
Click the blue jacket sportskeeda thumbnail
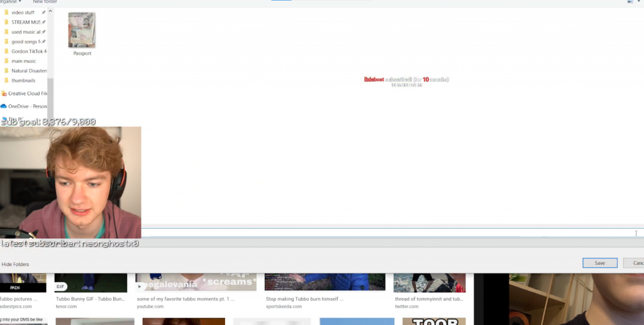(x=325, y=282)
